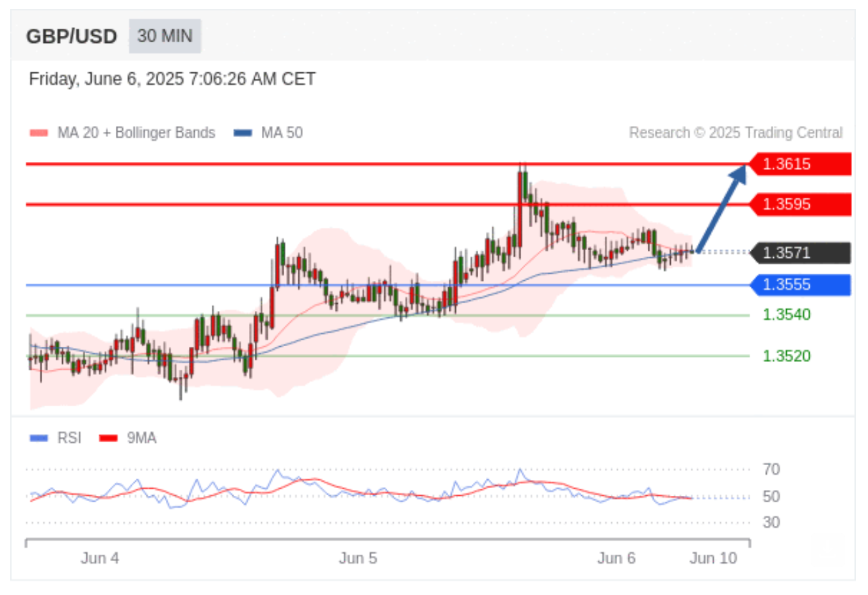Click the 1.3615 red resistance price tag

pyautogui.click(x=800, y=164)
